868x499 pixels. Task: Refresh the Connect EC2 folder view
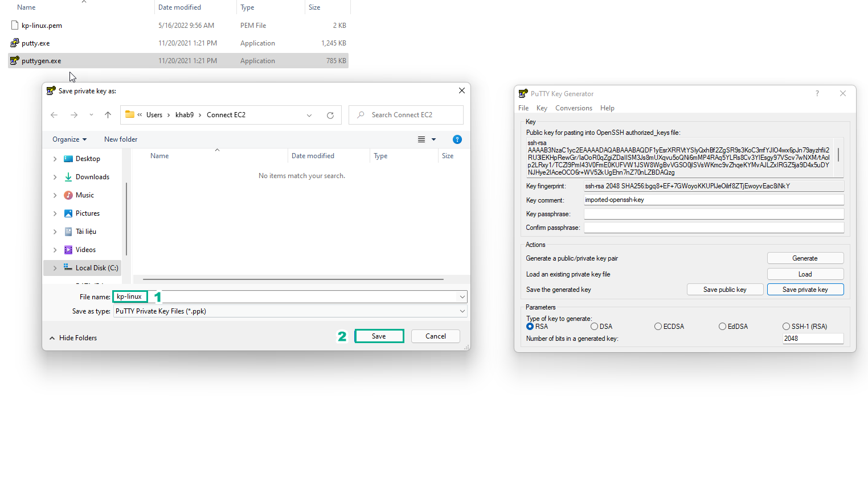[330, 115]
